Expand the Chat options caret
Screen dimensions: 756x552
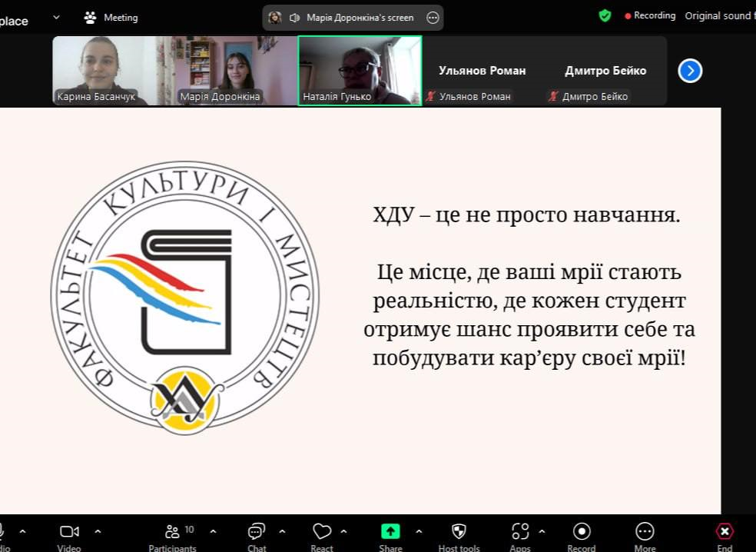pos(282,532)
